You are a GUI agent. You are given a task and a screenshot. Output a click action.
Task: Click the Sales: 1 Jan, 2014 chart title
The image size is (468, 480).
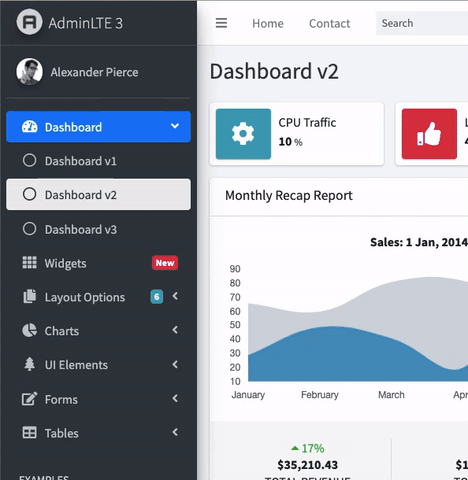tap(419, 242)
